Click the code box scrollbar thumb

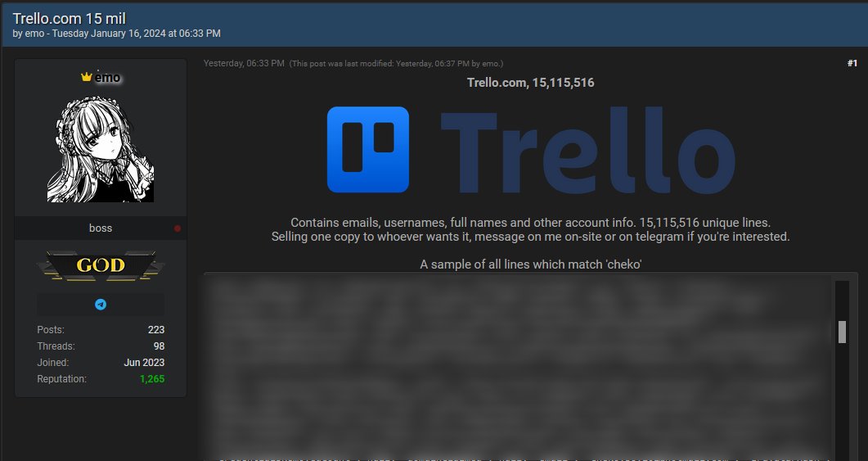pos(842,332)
